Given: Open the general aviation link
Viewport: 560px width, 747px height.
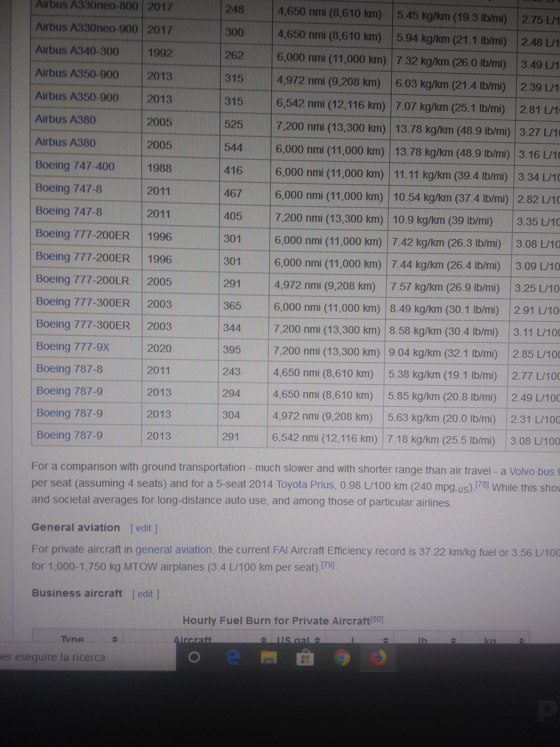Looking at the screenshot, I should [174, 550].
